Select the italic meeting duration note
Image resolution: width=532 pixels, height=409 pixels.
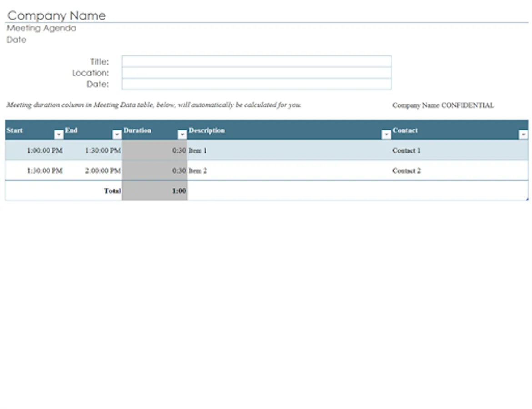click(x=154, y=105)
